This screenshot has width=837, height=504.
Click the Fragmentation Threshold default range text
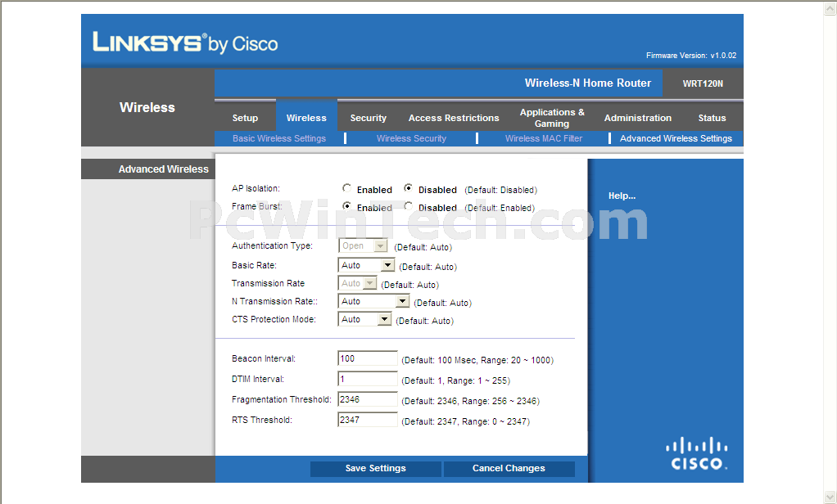(470, 401)
